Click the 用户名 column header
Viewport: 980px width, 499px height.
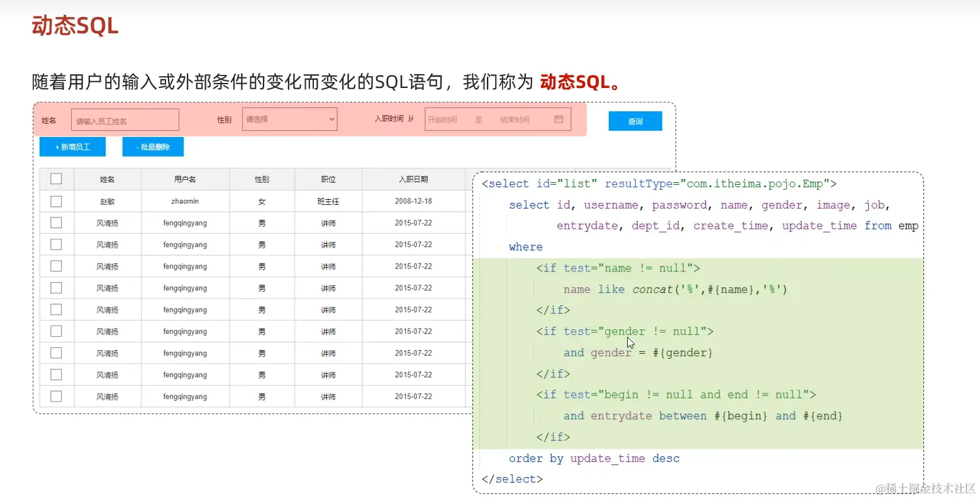click(x=185, y=179)
